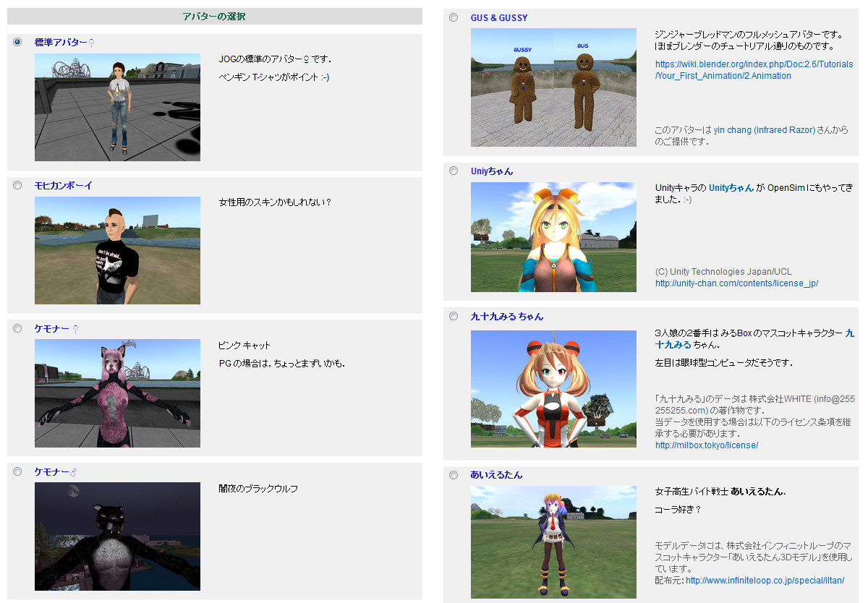Screen dimensions: 868x603
Task: Click the gingerbread GUS & GUSSY thumbnail
Action: (x=553, y=87)
